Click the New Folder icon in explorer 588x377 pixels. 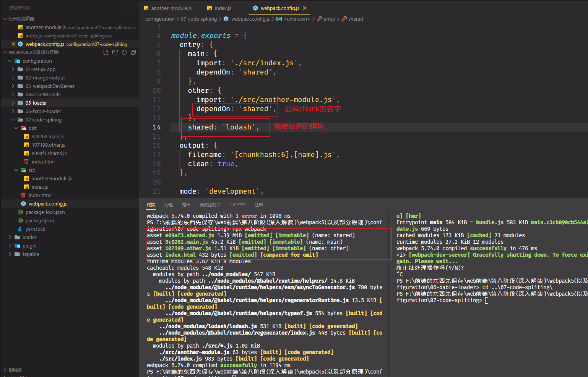pos(115,52)
